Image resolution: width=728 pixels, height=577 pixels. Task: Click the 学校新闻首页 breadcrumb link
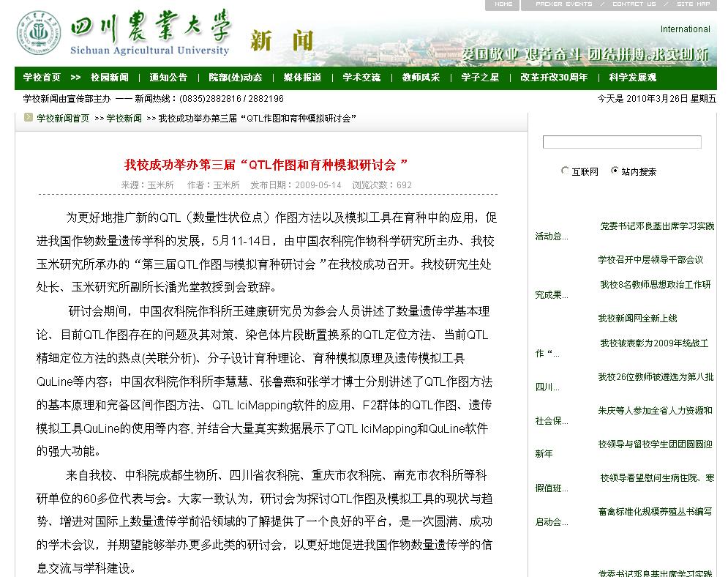[x=63, y=118]
